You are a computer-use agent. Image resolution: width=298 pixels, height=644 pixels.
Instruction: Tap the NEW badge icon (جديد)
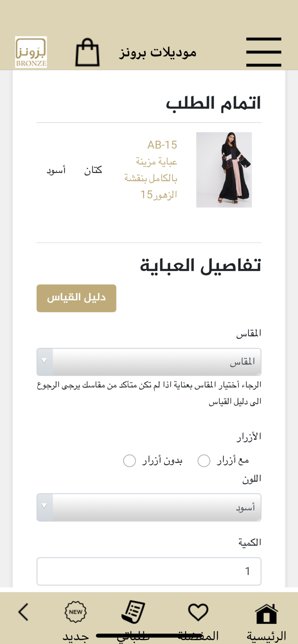coord(75,612)
